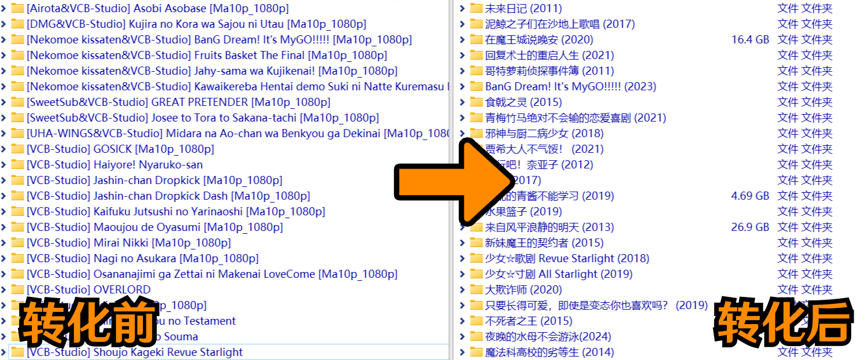
Task: Click the folder icon of Haiyore! Nyaruko-san
Action: (17, 165)
